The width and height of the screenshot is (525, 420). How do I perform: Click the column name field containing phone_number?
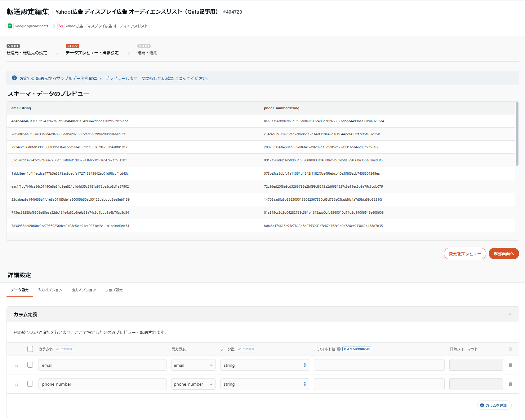tap(102, 384)
